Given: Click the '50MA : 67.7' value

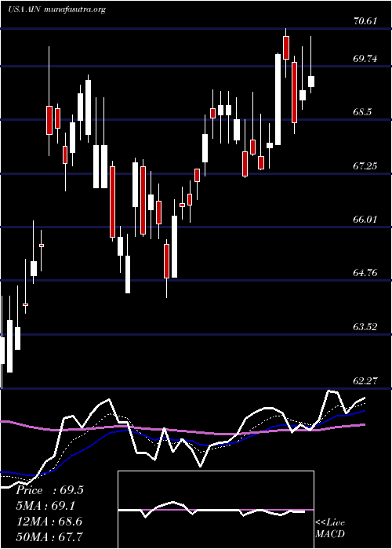Looking at the screenshot, I should (x=49, y=536).
